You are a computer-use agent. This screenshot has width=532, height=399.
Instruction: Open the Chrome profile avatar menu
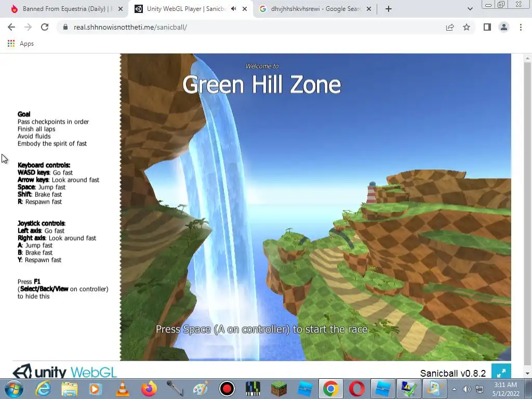pos(504,27)
